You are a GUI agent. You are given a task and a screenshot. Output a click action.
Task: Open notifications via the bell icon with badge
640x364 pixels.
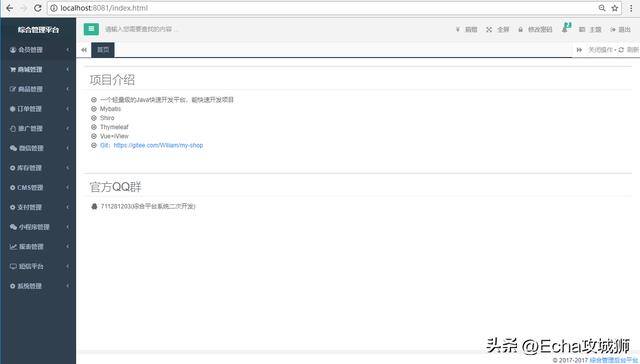[x=566, y=28]
